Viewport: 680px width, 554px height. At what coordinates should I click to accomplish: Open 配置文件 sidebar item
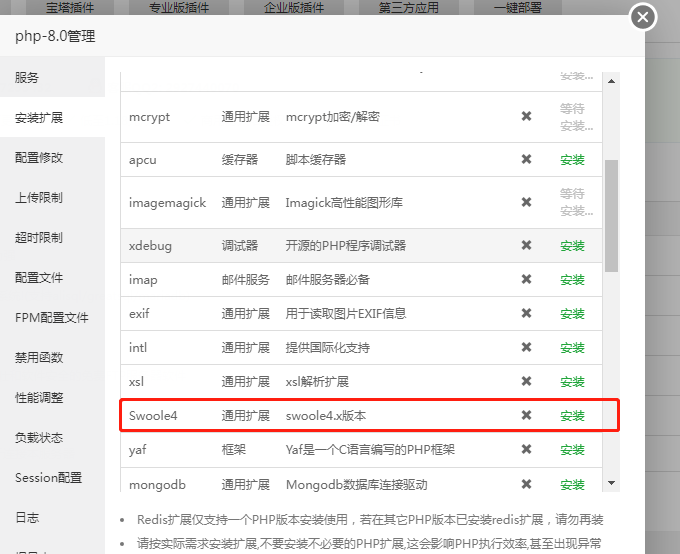[52, 277]
